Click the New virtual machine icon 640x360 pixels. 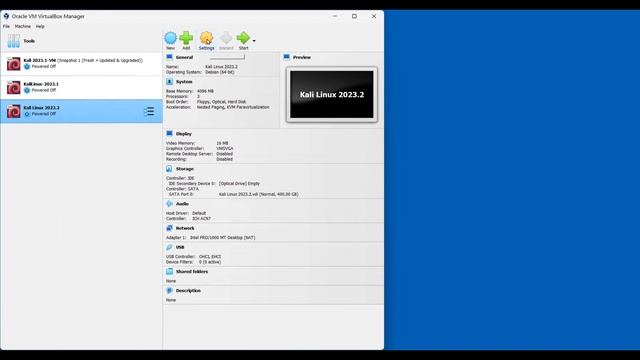(x=170, y=38)
